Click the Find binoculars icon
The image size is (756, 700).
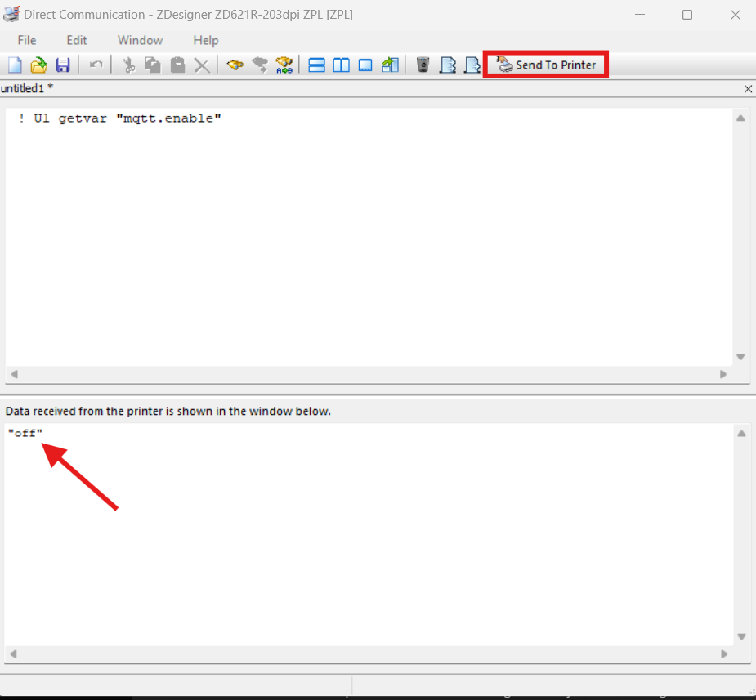click(235, 65)
